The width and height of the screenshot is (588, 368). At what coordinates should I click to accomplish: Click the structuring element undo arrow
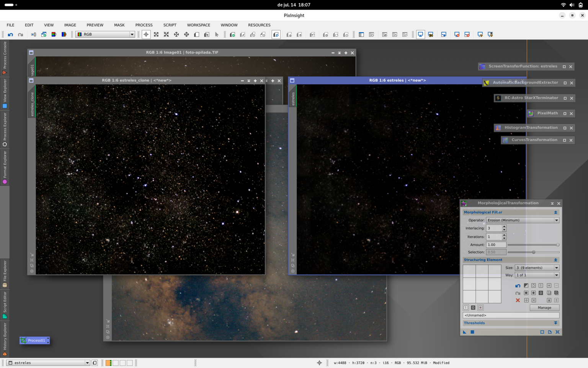(518, 286)
